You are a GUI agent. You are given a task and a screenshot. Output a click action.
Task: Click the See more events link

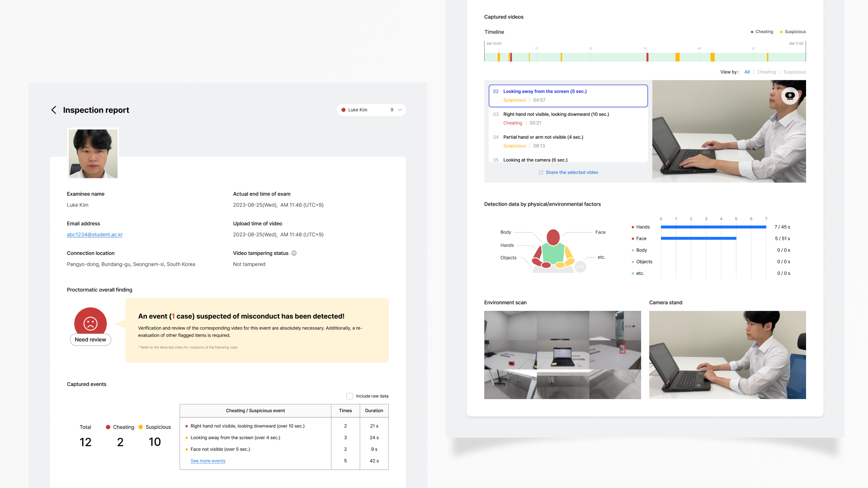click(x=208, y=461)
